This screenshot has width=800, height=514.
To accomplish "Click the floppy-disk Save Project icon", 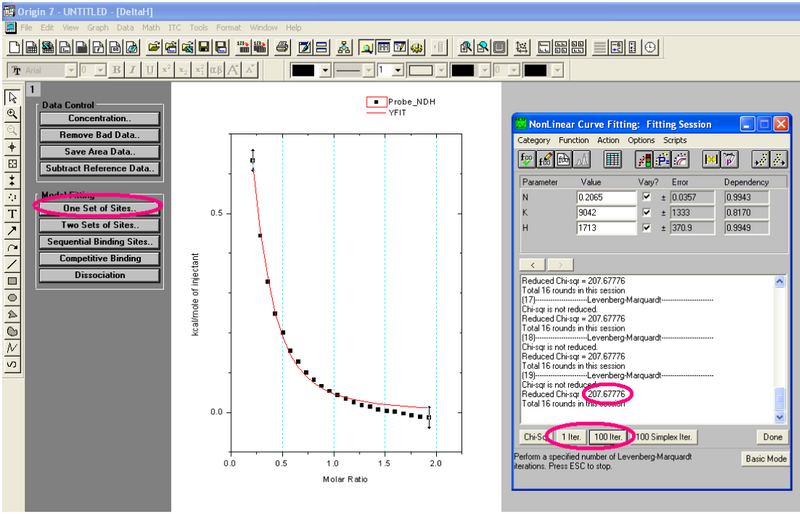I will pos(204,47).
